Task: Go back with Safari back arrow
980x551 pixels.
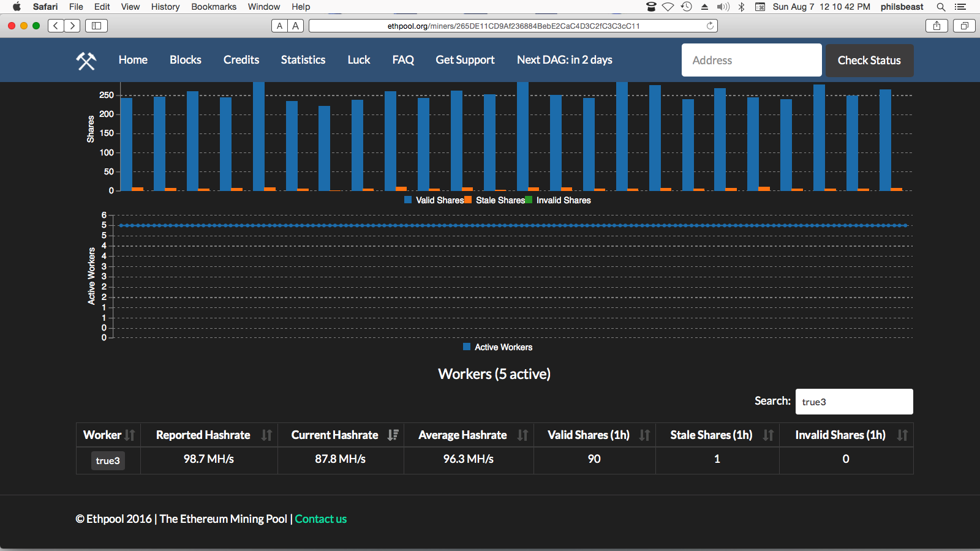Action: 56,26
